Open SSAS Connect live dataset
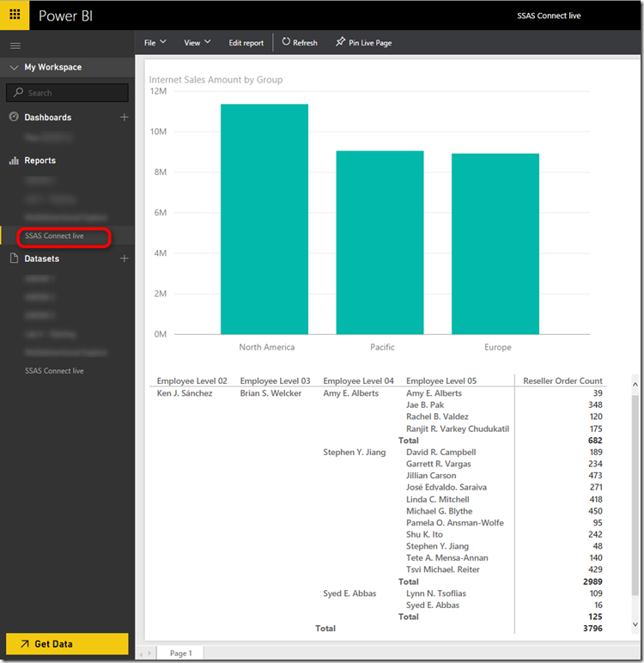 click(x=54, y=371)
